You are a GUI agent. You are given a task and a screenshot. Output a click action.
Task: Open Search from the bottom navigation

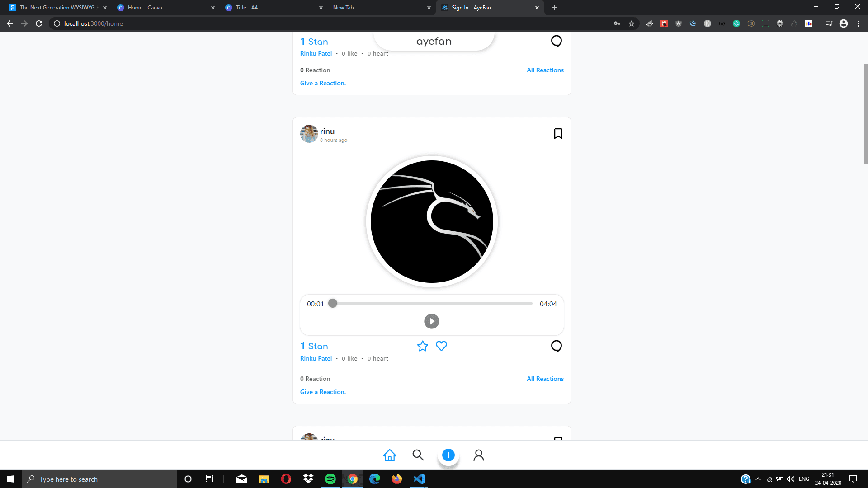(418, 455)
